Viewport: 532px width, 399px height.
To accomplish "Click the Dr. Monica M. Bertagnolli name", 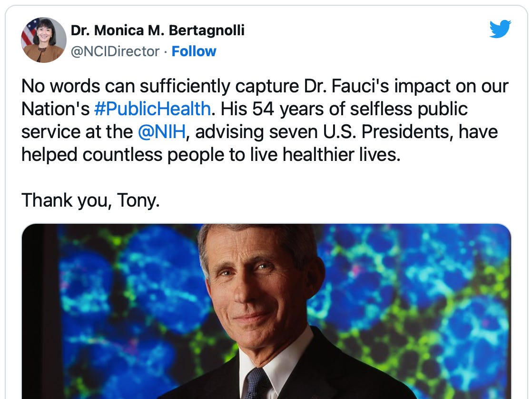I will pyautogui.click(x=158, y=30).
